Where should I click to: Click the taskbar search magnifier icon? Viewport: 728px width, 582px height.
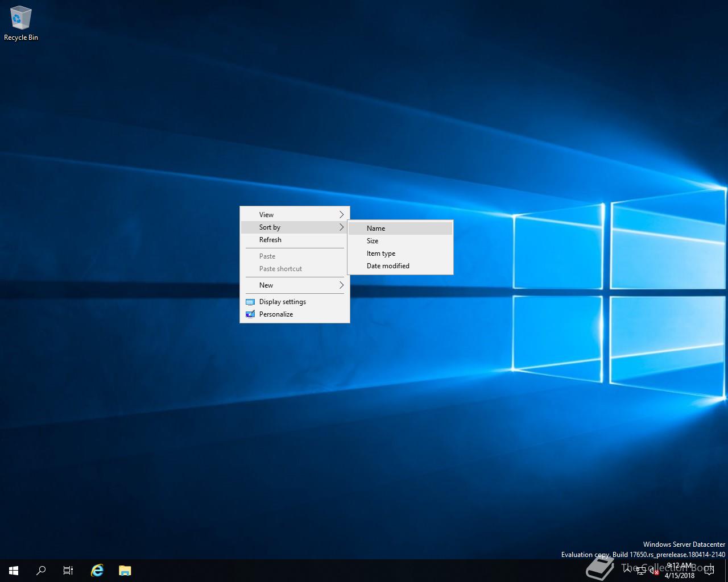click(41, 570)
